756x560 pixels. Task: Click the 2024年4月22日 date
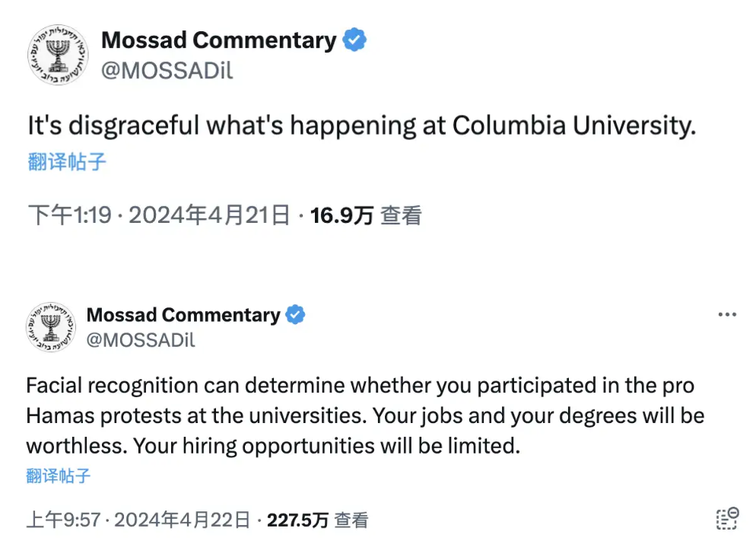[x=183, y=520]
